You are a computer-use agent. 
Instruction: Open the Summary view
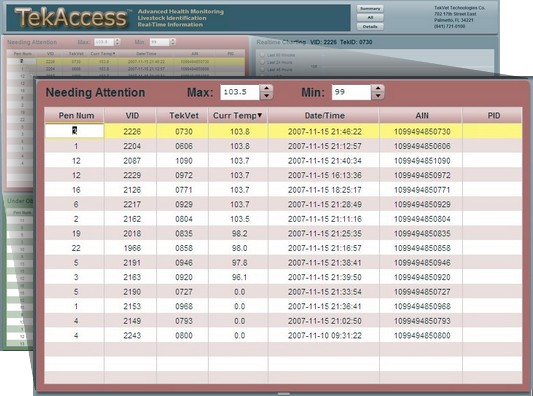click(x=370, y=9)
